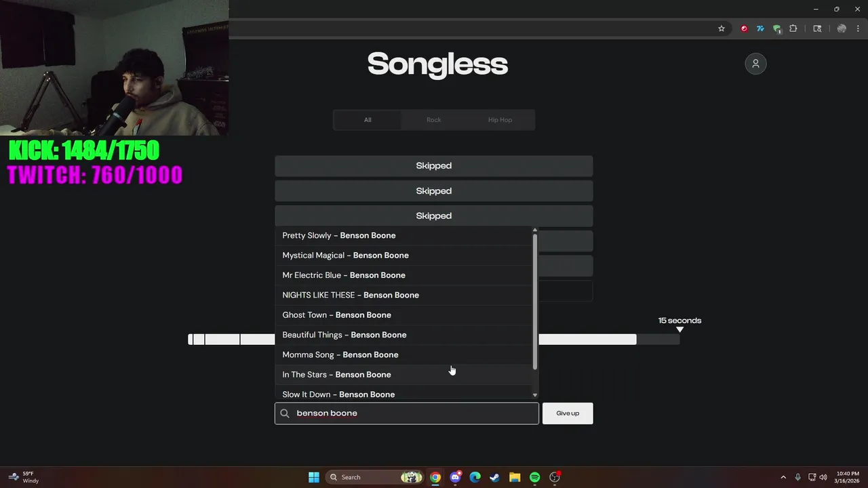The width and height of the screenshot is (868, 488).
Task: Select Slow It Down – Benson Boone
Action: [x=403, y=393]
